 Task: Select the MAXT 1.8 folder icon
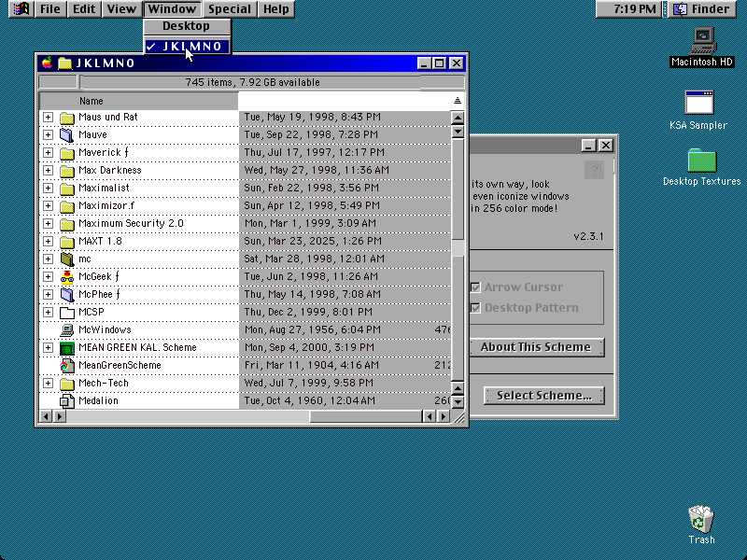click(x=67, y=242)
